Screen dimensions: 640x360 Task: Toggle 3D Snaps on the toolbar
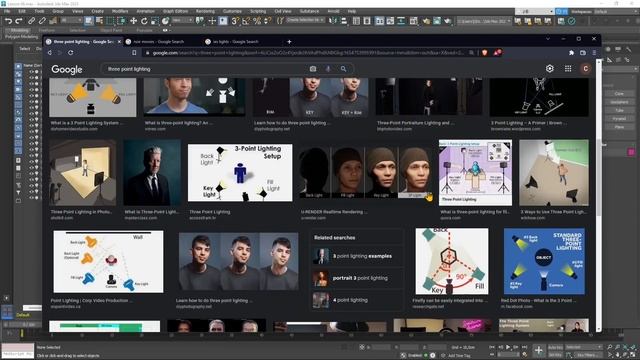click(235, 21)
